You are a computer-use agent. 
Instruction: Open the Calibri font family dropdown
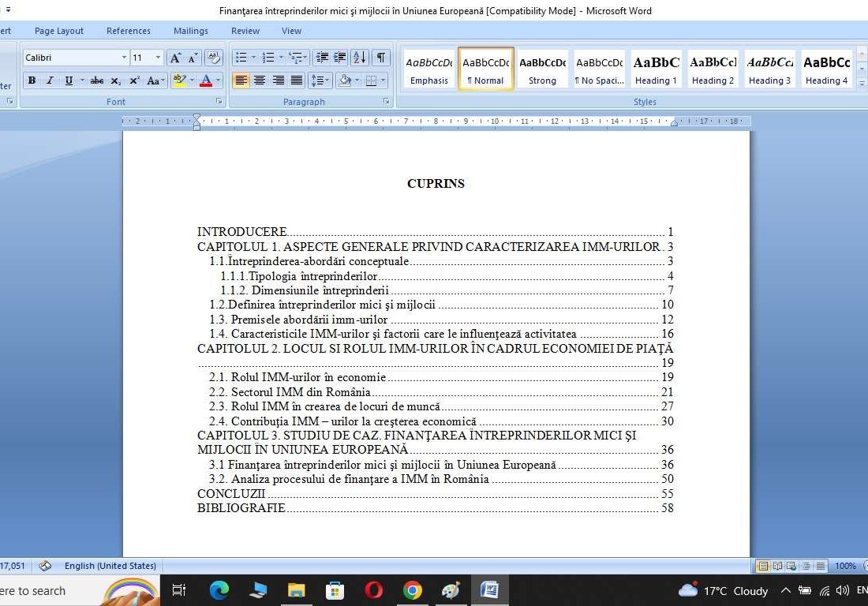point(123,57)
